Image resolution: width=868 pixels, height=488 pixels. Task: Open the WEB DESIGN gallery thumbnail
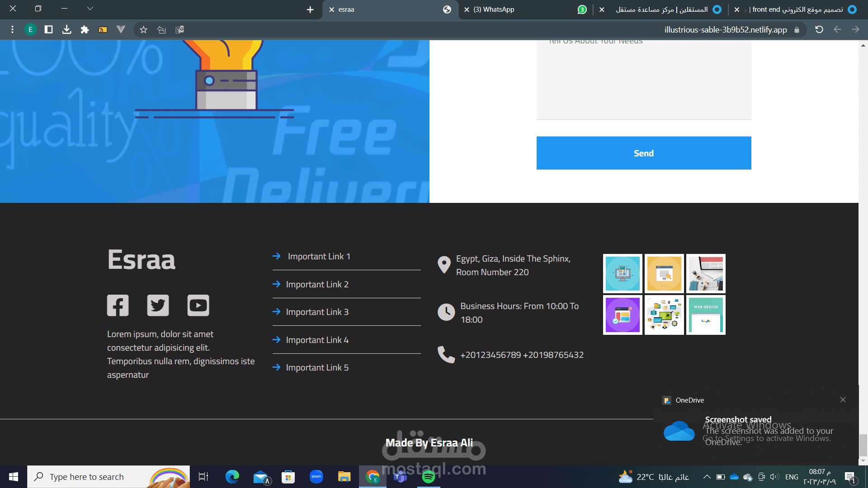click(x=706, y=315)
